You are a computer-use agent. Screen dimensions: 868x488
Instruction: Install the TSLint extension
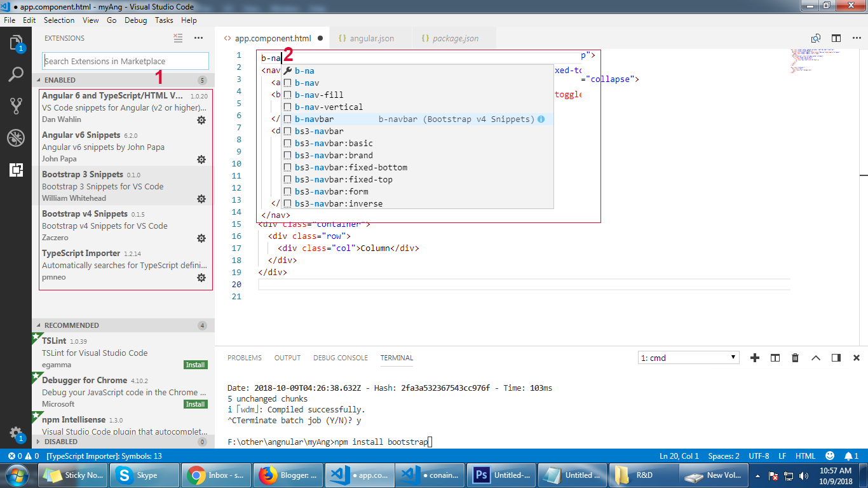click(194, 365)
